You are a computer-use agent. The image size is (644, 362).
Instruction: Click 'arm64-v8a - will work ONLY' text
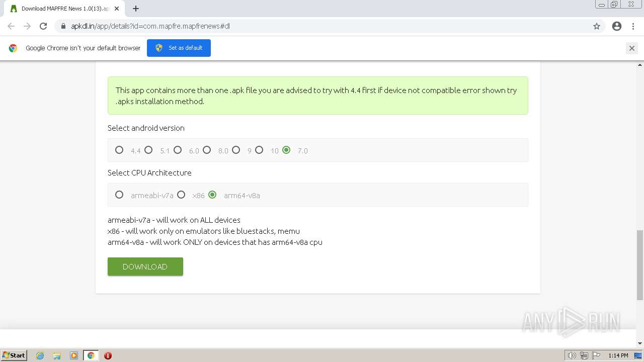(215, 242)
